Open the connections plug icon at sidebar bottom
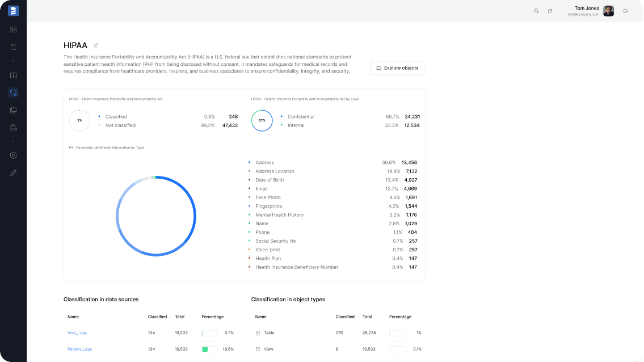Screen dimensions: 644x362 pyautogui.click(x=13, y=172)
